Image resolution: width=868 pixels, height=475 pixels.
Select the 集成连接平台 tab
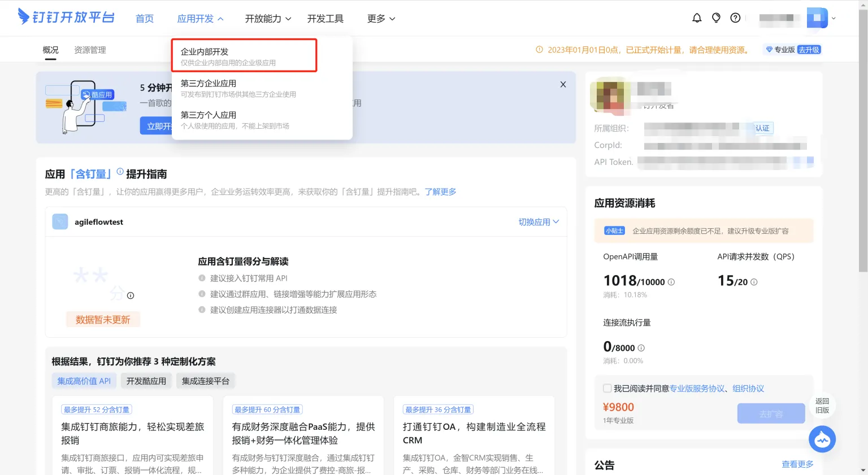[206, 381]
